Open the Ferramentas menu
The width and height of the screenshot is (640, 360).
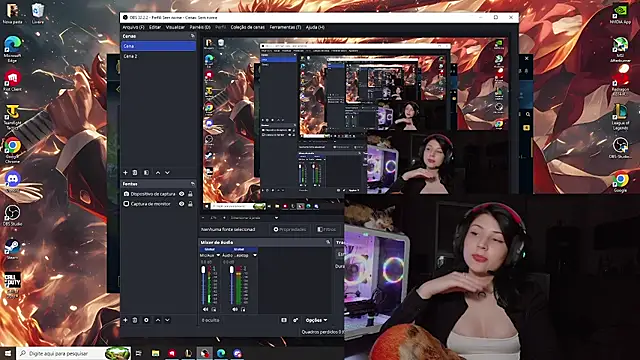coord(285,27)
